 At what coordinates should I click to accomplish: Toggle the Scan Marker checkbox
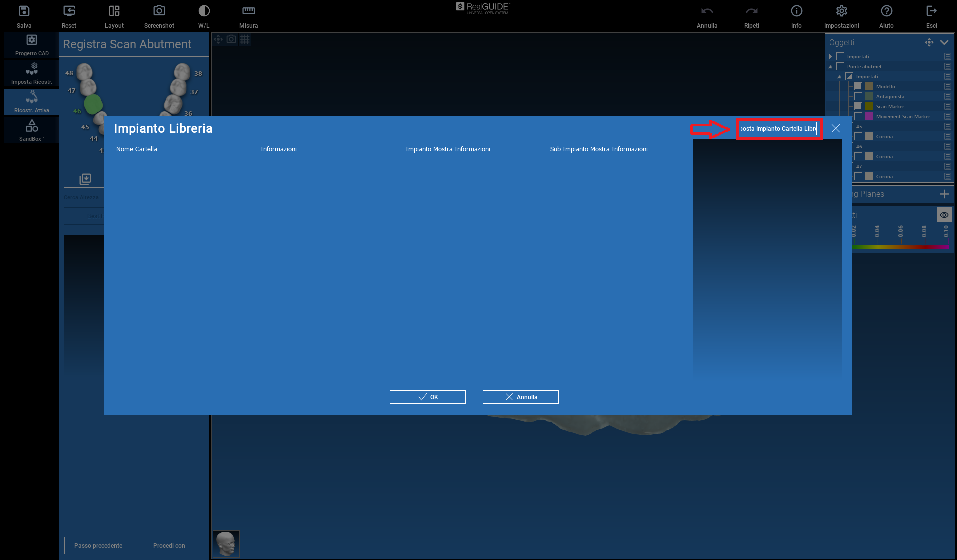point(858,106)
